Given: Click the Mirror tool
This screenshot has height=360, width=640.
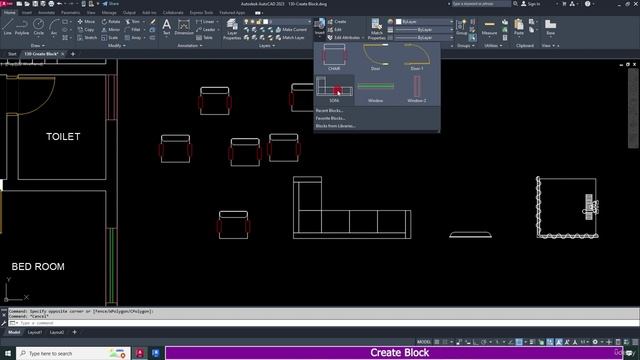Looking at the screenshot, I should click(111, 29).
